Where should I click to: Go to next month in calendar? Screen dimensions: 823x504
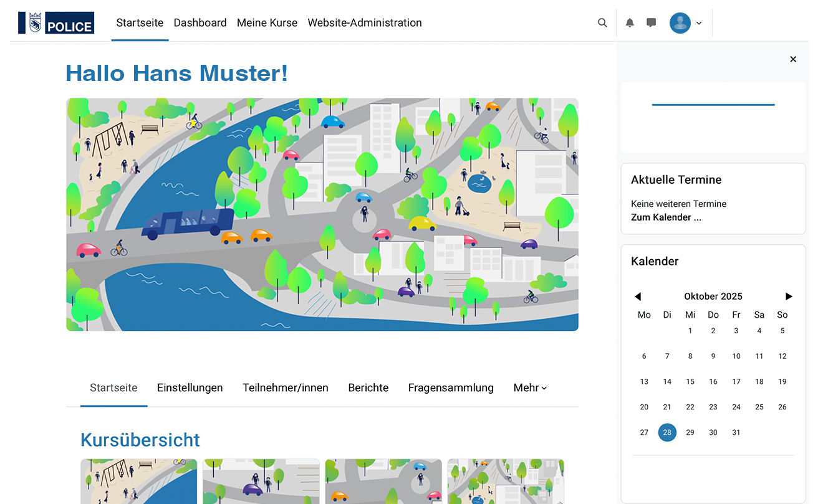(789, 297)
